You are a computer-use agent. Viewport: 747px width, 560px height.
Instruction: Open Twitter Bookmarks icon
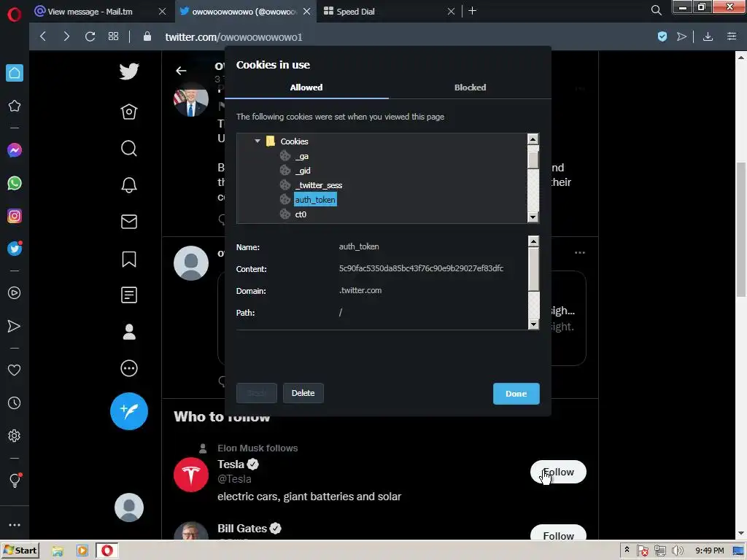tap(128, 259)
